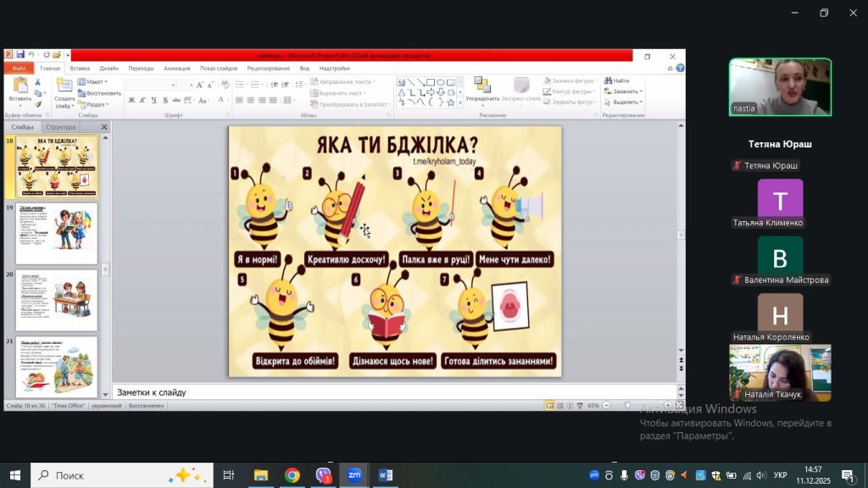The image size is (868, 488).
Task: Switch to the Структура pane tab
Action: (x=60, y=127)
